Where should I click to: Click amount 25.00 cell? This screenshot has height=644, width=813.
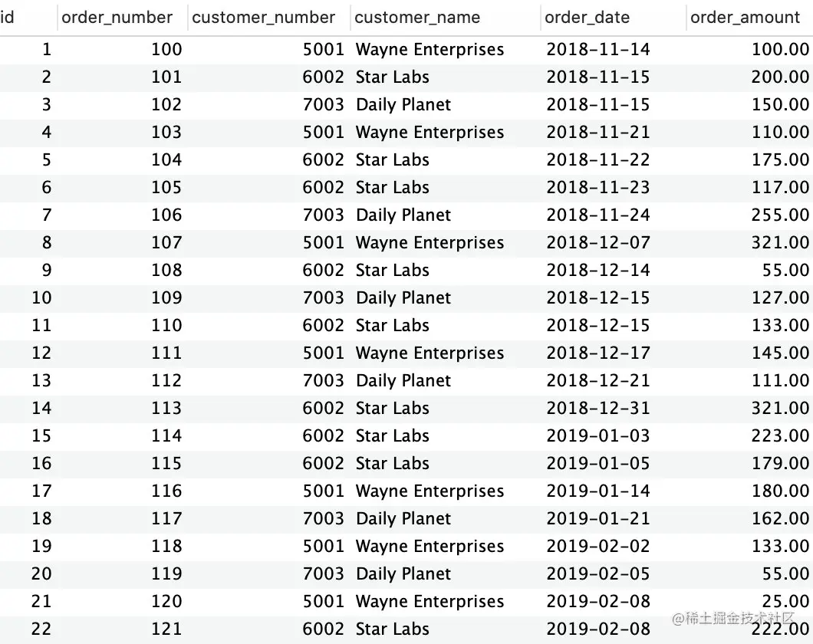pos(785,601)
